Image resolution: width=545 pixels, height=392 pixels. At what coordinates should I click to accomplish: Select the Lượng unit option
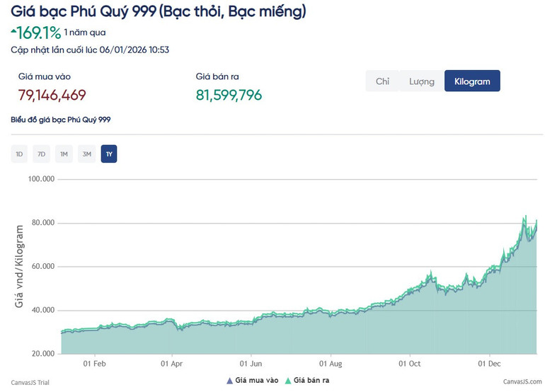pyautogui.click(x=421, y=81)
